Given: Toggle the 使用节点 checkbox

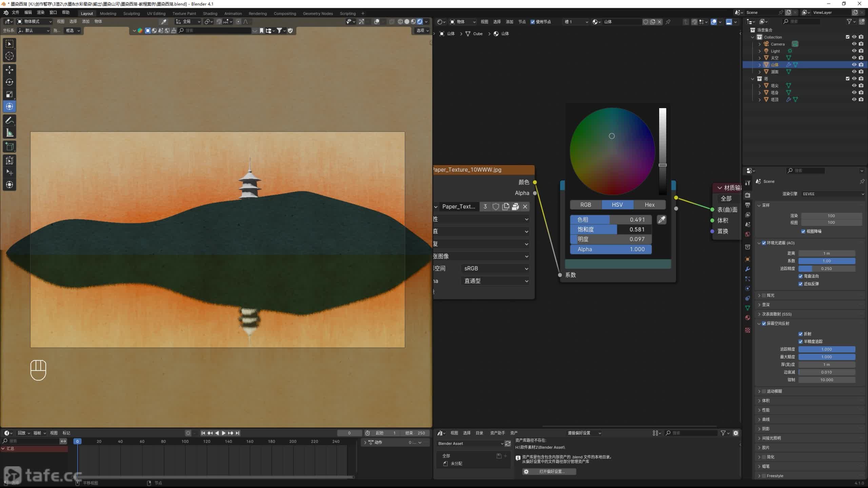Looking at the screenshot, I should point(533,22).
